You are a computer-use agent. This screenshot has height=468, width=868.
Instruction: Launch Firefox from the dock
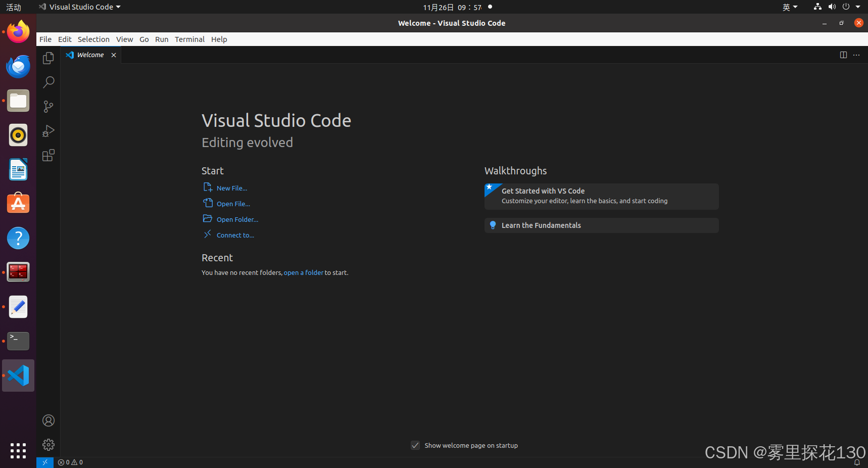coord(18,31)
